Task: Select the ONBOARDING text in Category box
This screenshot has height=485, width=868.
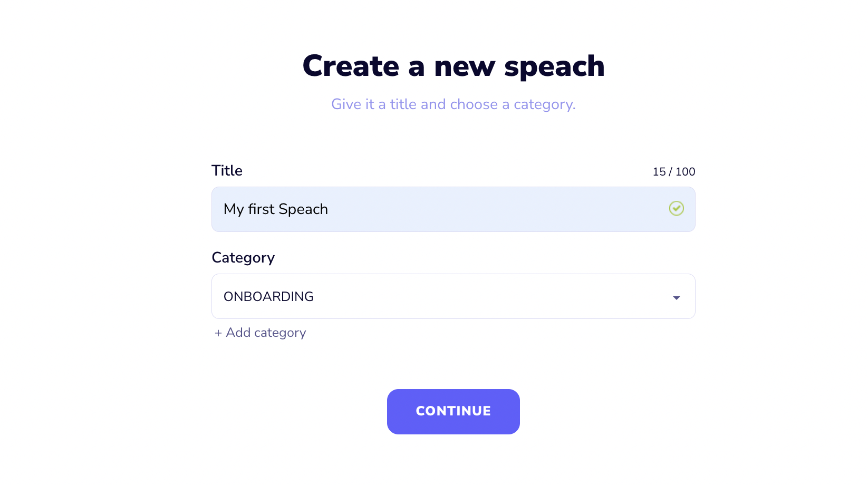Action: click(268, 297)
